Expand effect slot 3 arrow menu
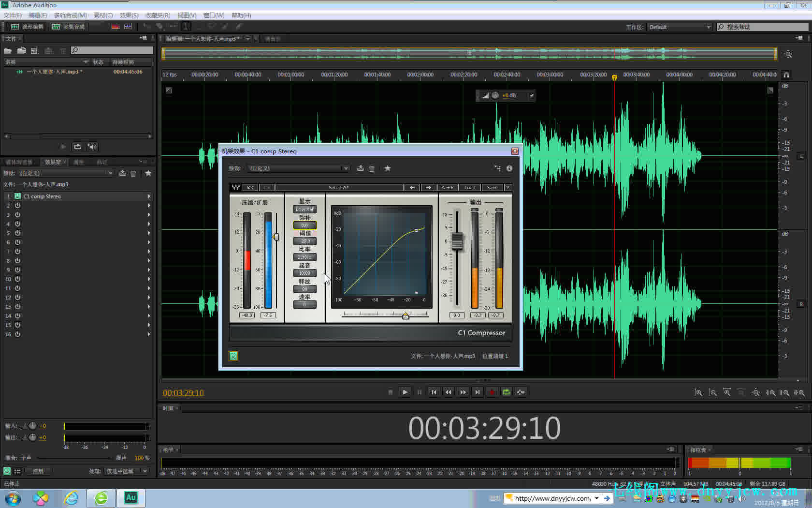Viewport: 812px width, 508px height. (x=149, y=215)
